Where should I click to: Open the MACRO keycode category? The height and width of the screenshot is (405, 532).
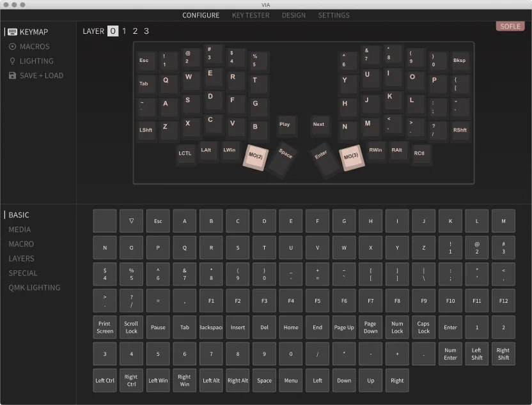21,244
